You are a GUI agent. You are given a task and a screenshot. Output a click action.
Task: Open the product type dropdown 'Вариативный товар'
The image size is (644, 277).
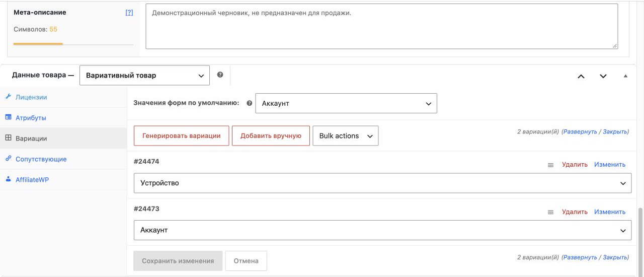point(144,76)
